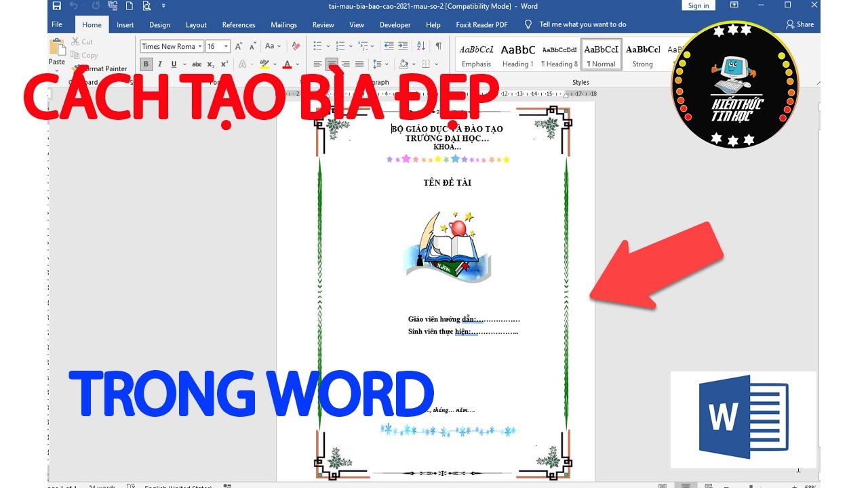Expand the Bullets library dropdown arrow
The width and height of the screenshot is (868, 488).
point(327,46)
